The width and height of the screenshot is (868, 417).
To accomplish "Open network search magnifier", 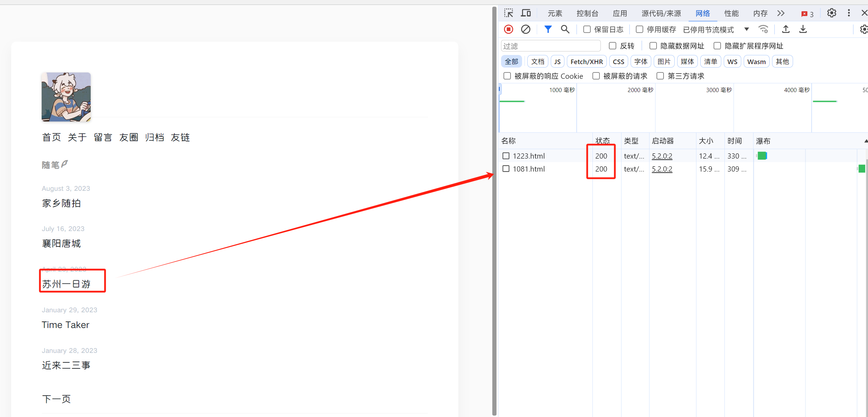I will coord(565,29).
